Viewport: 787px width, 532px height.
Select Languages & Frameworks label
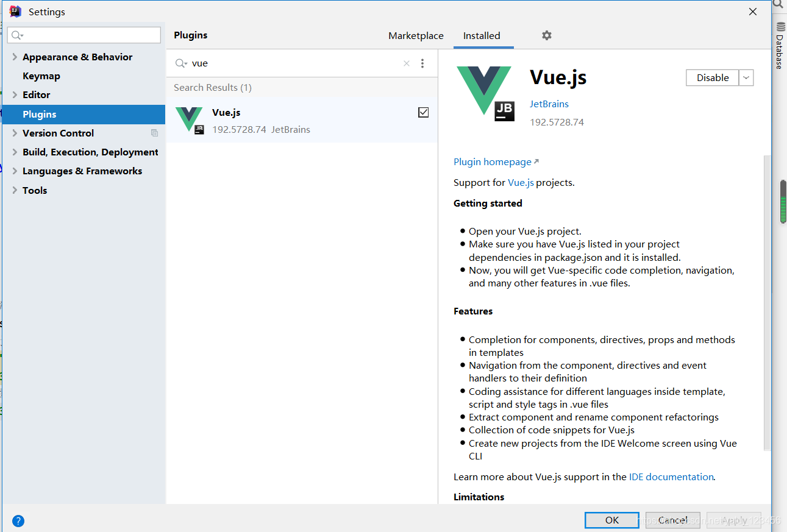pos(82,171)
